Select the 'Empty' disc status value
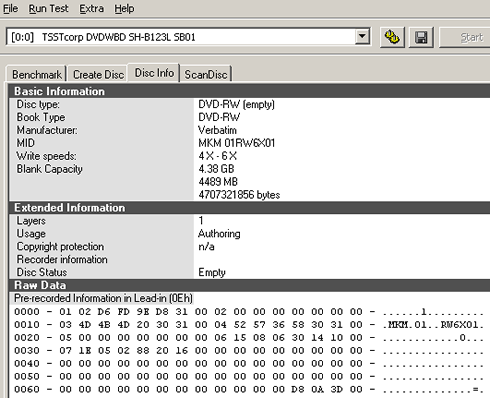Screen dimensions: 490x398 (212, 273)
